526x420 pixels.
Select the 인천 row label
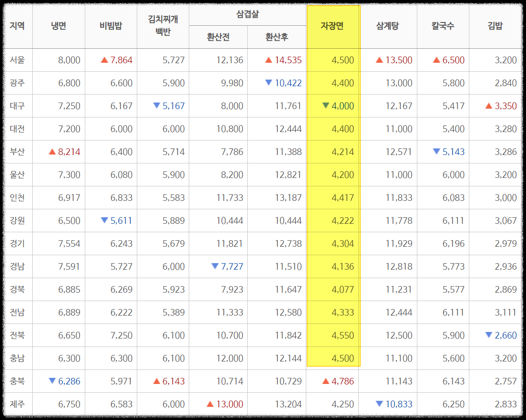[x=17, y=198]
